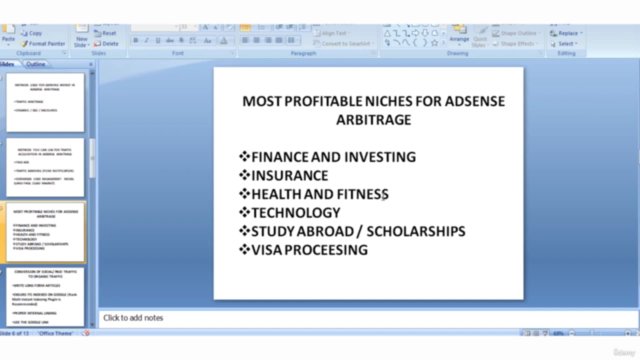Open the Align Text dropdown

tap(331, 33)
